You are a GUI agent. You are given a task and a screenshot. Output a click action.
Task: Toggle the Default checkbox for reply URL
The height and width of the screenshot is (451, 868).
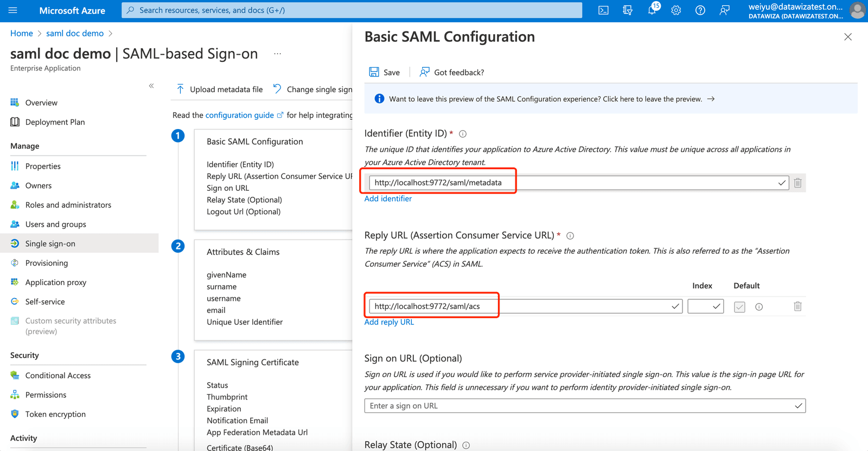pyautogui.click(x=739, y=307)
